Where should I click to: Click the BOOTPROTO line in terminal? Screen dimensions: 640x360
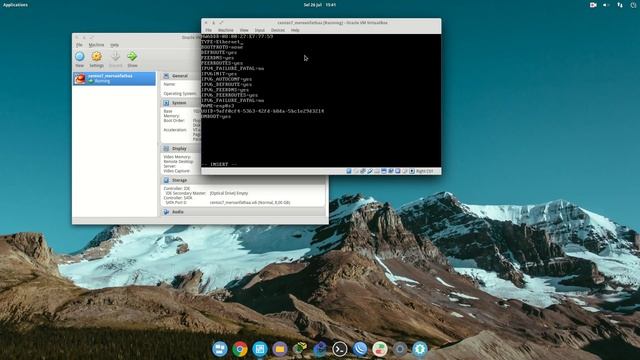pyautogui.click(x=222, y=47)
